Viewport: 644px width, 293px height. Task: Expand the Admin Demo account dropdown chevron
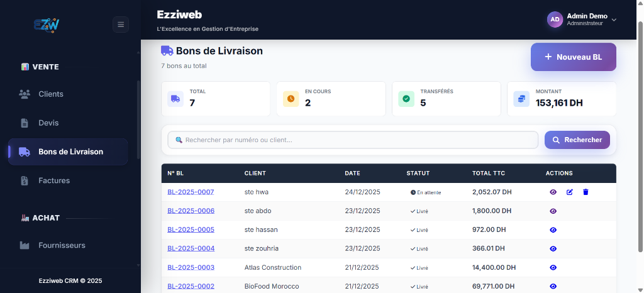(614, 19)
